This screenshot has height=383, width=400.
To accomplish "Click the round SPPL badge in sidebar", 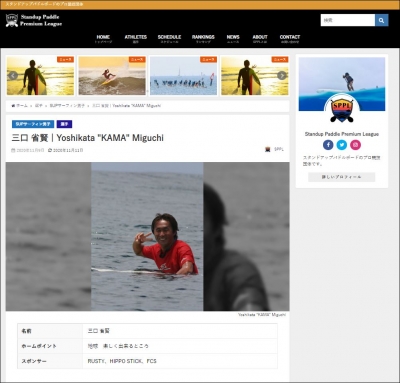I will pos(342,110).
